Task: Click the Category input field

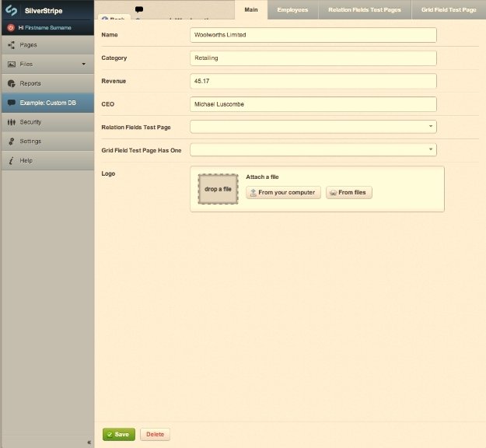Action: [313, 58]
